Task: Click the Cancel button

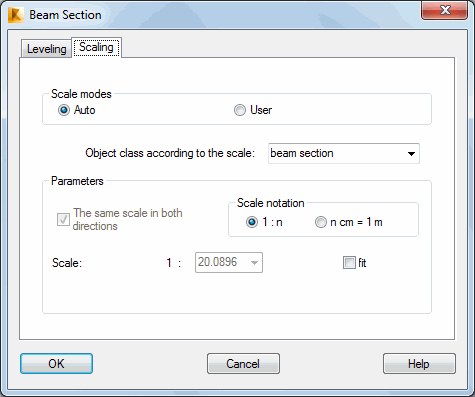Action: pos(243,364)
